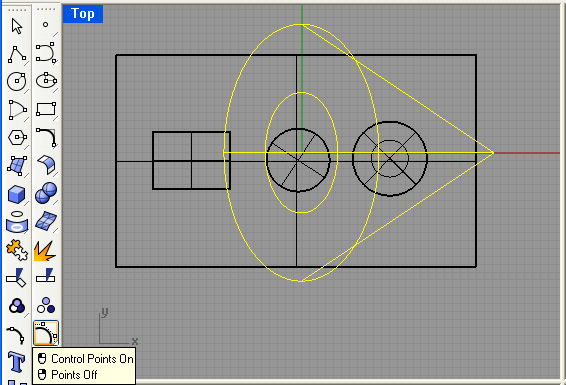This screenshot has height=385, width=566.
Task: Click the Text object T tool
Action: pyautogui.click(x=17, y=362)
